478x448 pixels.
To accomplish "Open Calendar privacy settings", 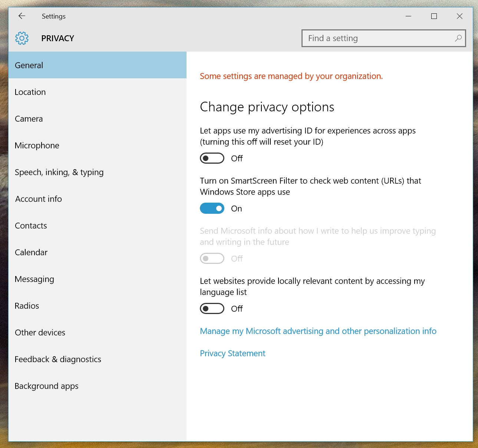I will click(x=98, y=252).
